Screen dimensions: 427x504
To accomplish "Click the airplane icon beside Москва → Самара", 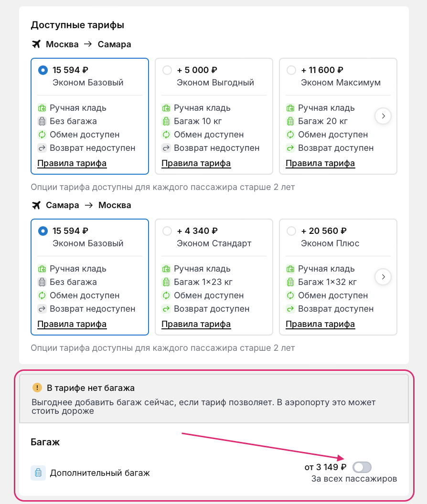I will coord(36,44).
